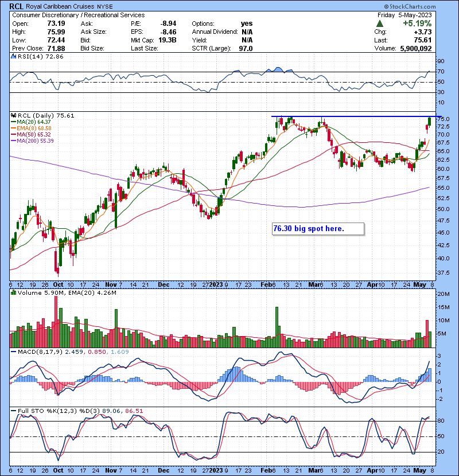Click the RCL ticker symbol in header
459x476 pixels.
[16, 6]
